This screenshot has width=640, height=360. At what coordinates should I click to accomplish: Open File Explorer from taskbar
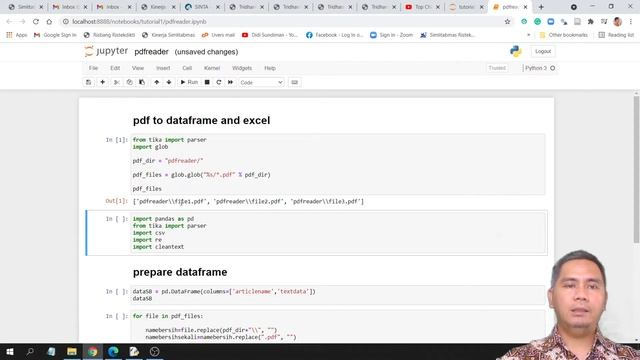pos(72,351)
